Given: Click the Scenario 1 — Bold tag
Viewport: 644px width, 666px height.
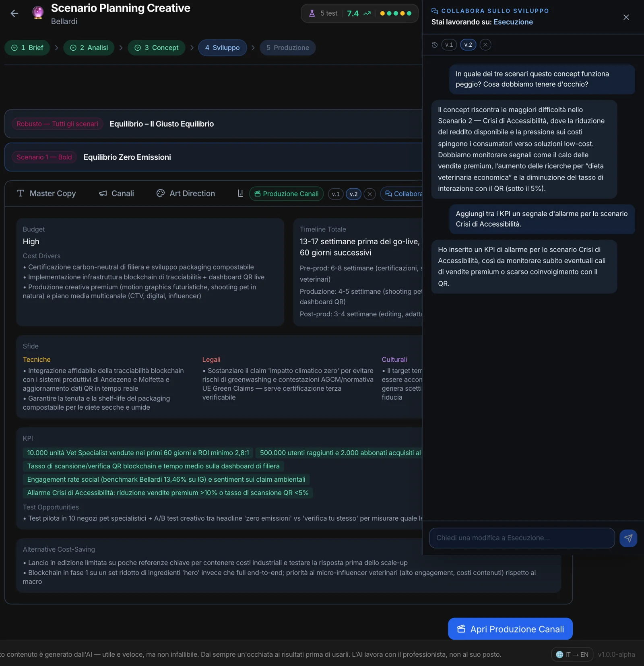Looking at the screenshot, I should (44, 157).
